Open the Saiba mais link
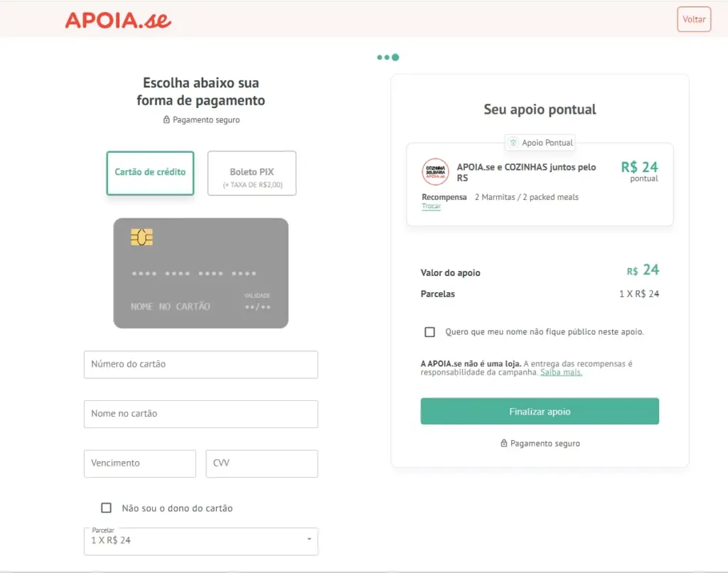The width and height of the screenshot is (728, 573). (561, 373)
